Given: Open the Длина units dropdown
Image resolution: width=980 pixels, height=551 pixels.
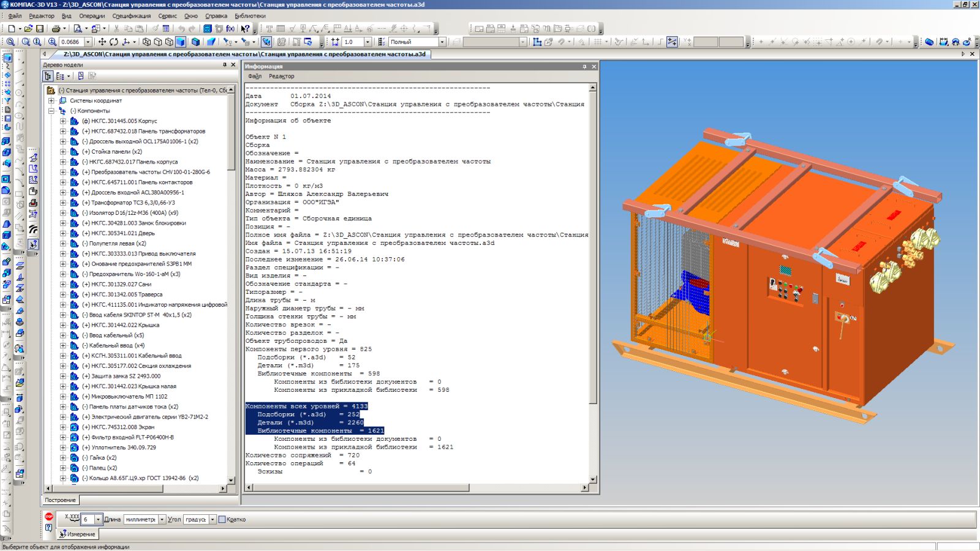Looking at the screenshot, I should point(162,519).
